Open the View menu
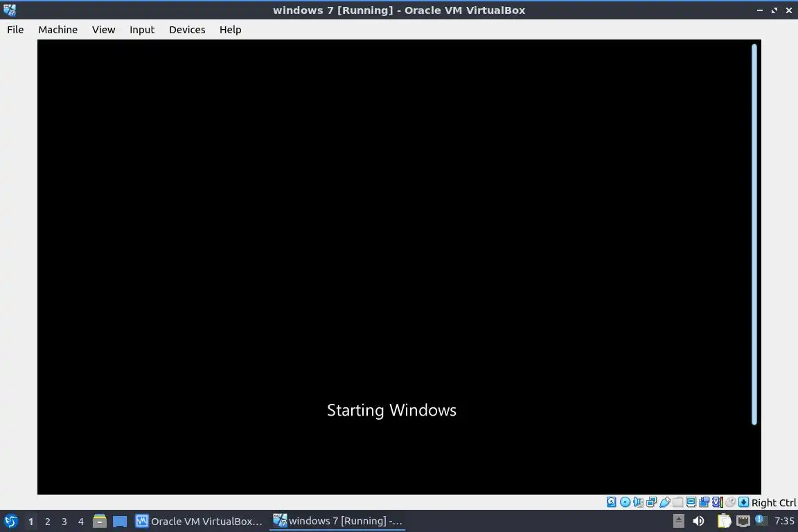 [103, 30]
